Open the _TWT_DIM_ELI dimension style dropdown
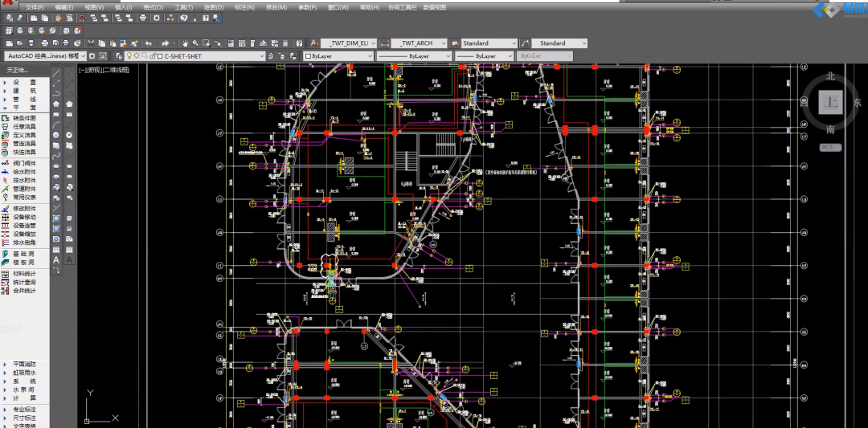The width and height of the screenshot is (868, 428). click(349, 43)
